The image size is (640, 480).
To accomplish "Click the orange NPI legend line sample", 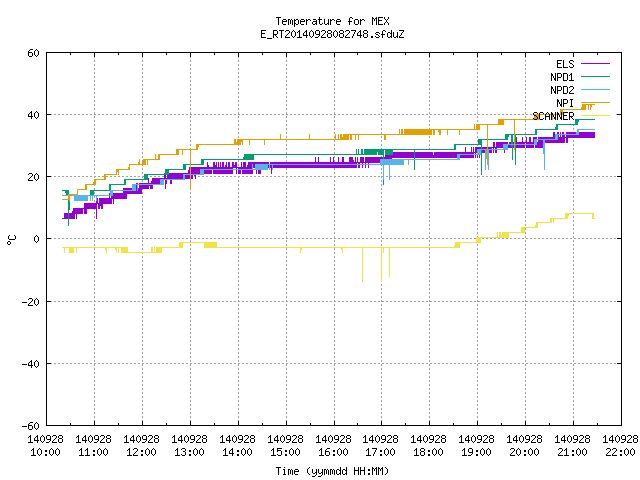I will click(x=595, y=102).
